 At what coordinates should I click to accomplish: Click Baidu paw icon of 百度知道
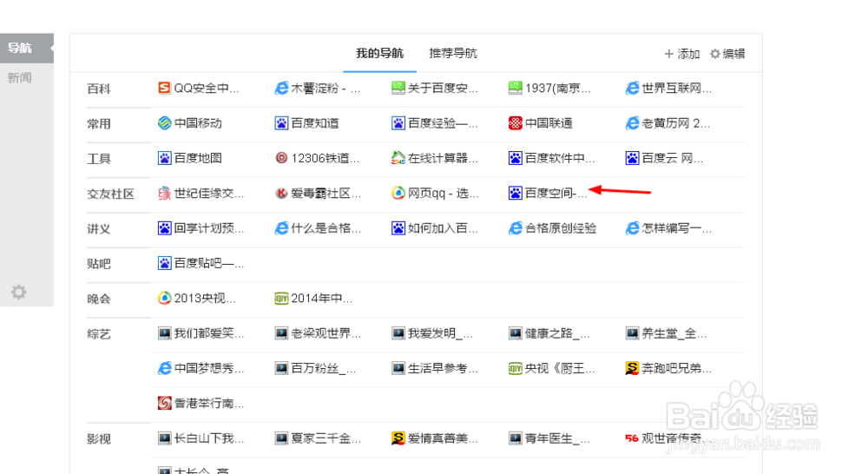tap(281, 123)
